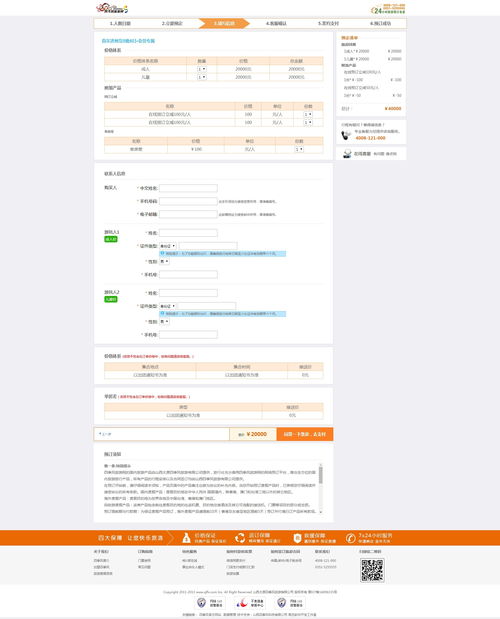
Task: Go to step 6 in progress bar
Action: 380,23
